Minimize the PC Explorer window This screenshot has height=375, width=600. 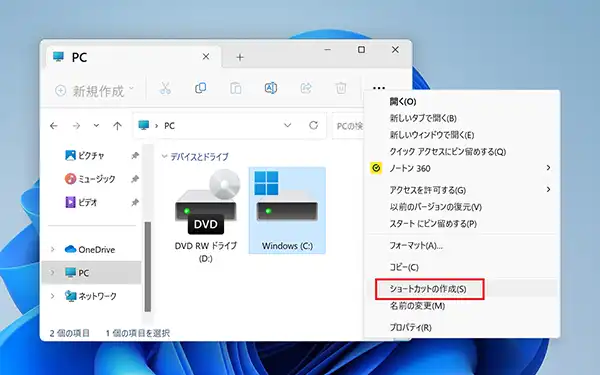328,50
